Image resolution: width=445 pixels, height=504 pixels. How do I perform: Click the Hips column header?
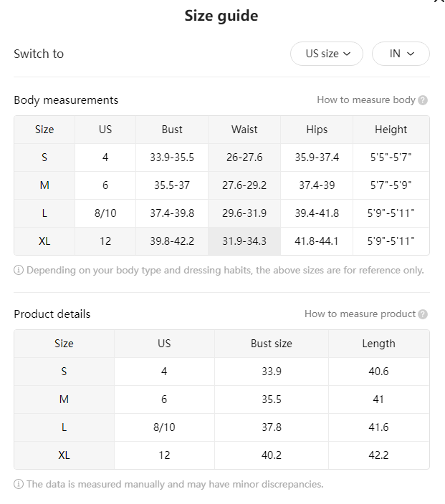pyautogui.click(x=317, y=130)
